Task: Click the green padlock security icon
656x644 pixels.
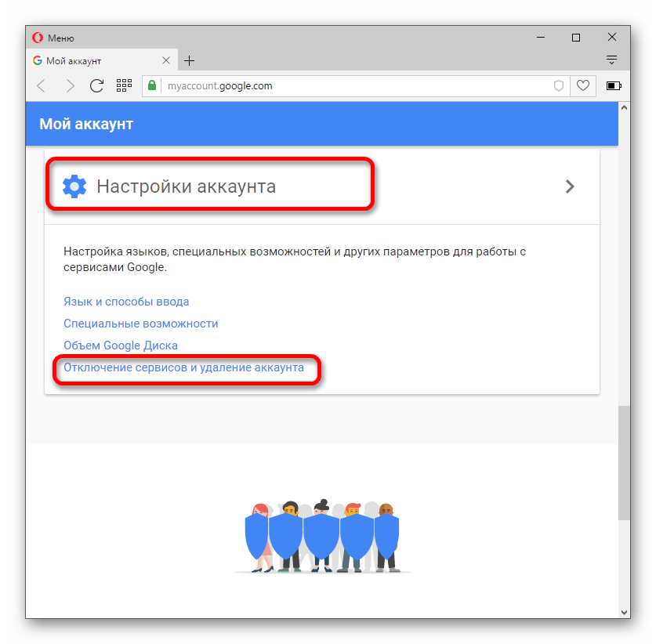Action: (152, 85)
